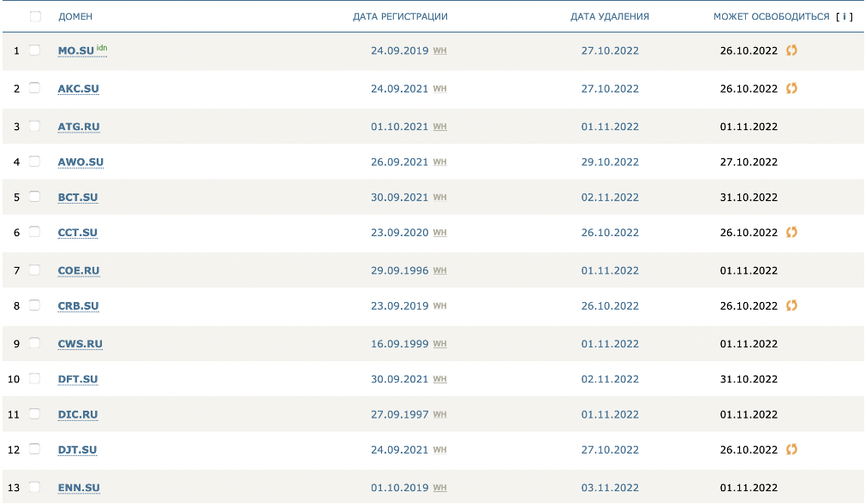Click the orange refresh icon for MO.SU
The width and height of the screenshot is (865, 504).
point(791,50)
